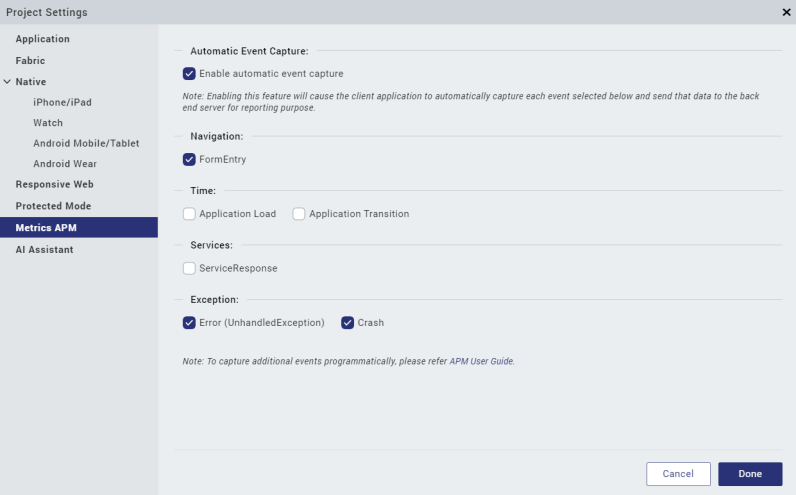Check the Application Transition box
The height and width of the screenshot is (495, 796).
click(298, 214)
